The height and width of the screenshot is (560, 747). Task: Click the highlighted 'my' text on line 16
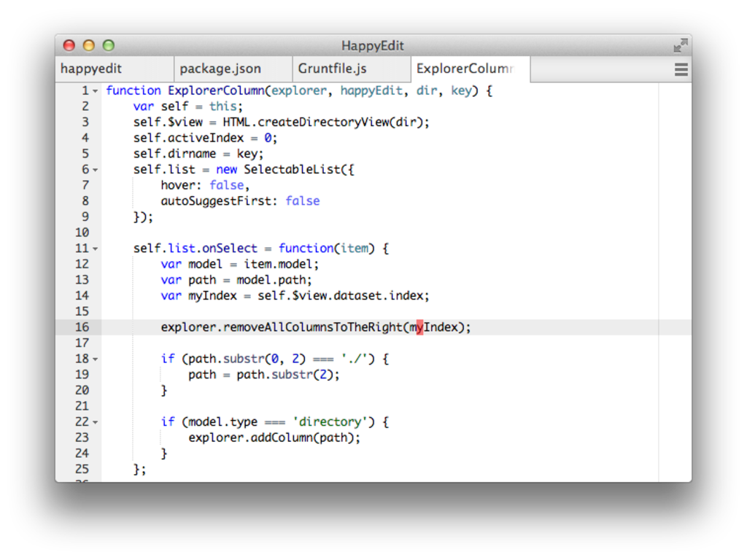click(419, 327)
